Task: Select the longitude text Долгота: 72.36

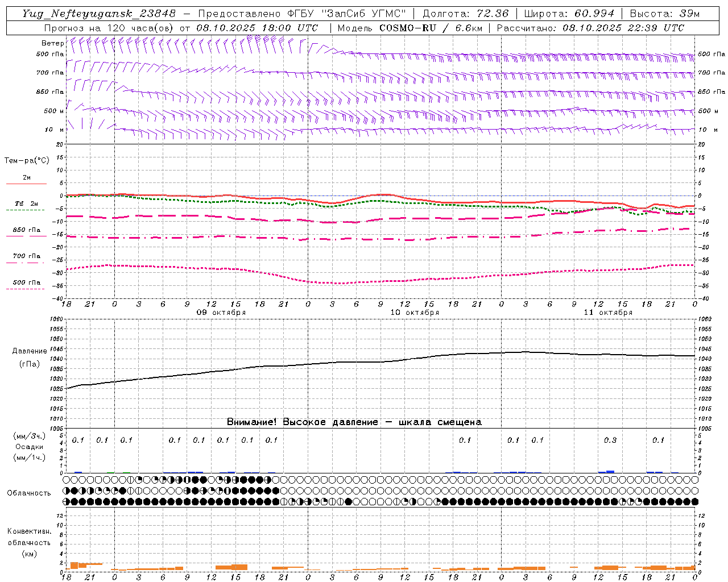Action: pos(466,13)
